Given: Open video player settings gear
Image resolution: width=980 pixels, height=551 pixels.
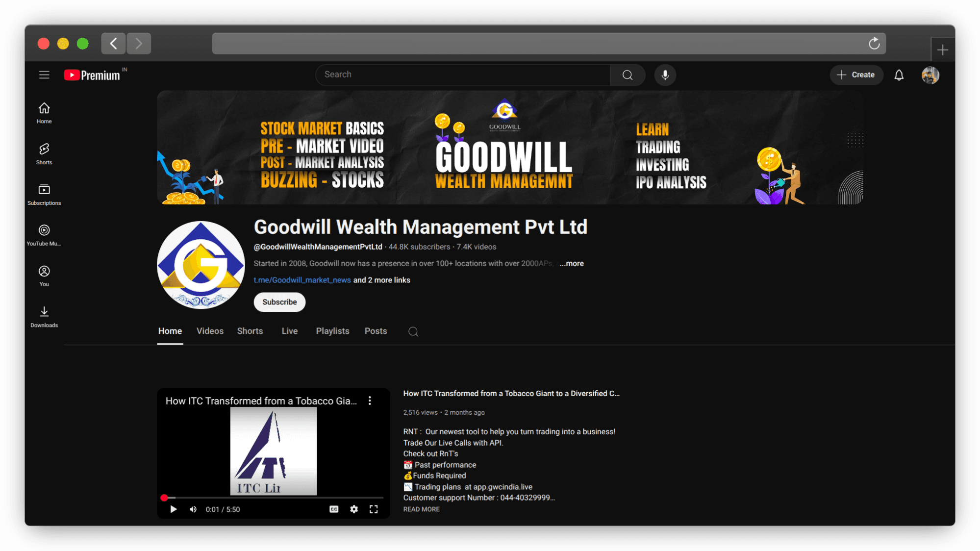Looking at the screenshot, I should [354, 509].
